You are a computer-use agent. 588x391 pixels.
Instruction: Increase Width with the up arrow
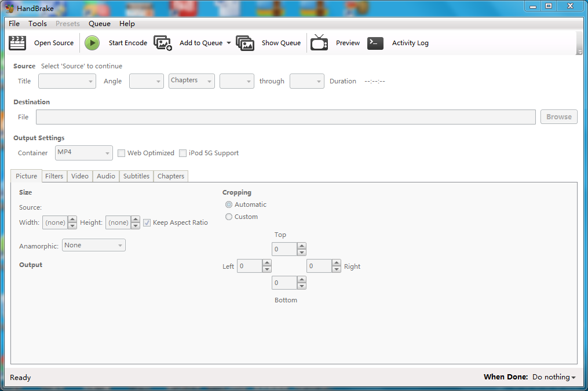click(x=72, y=220)
